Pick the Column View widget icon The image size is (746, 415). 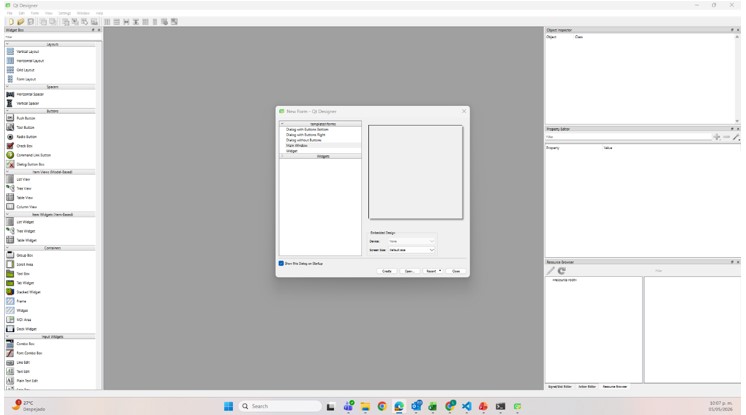[x=10, y=207]
